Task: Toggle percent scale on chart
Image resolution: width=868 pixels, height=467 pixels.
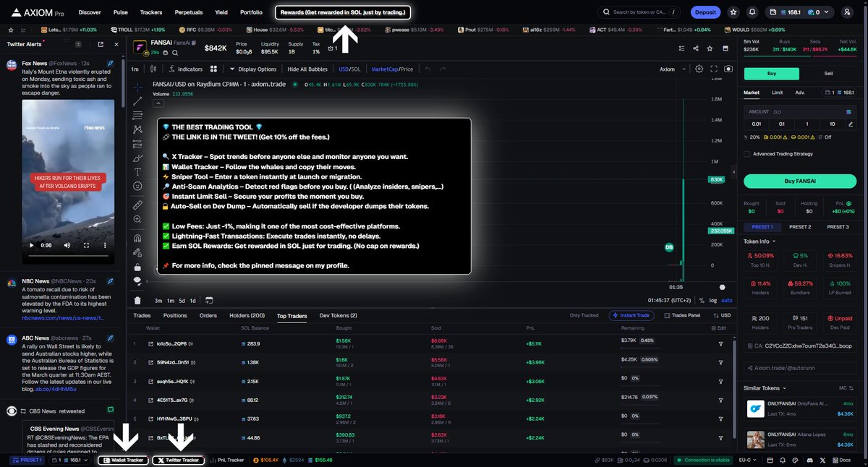Action: point(701,300)
